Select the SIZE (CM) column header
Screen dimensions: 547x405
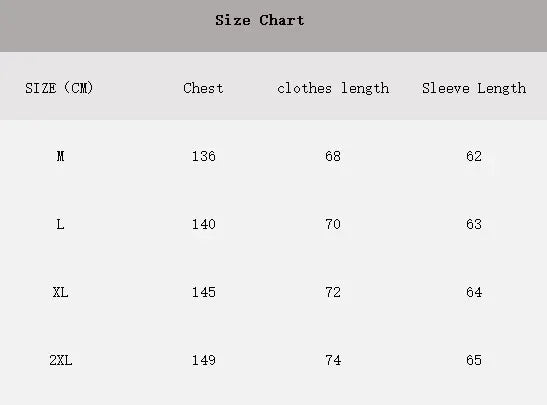click(59, 88)
